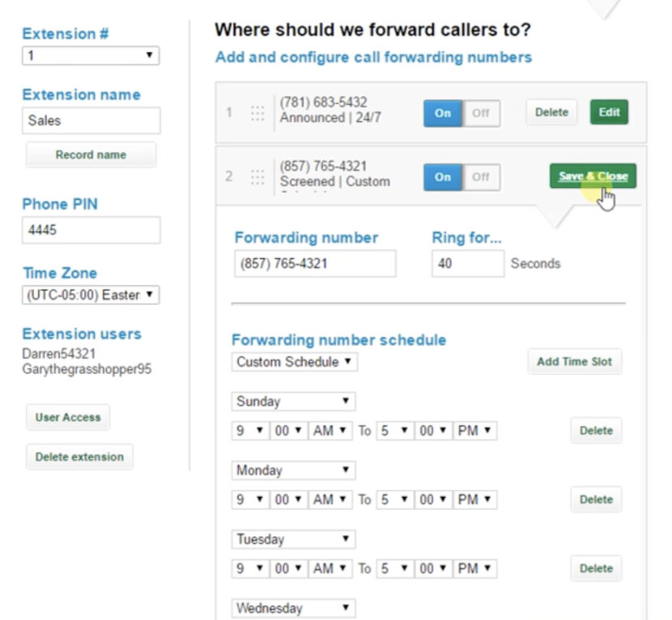Add a new time slot

click(574, 362)
